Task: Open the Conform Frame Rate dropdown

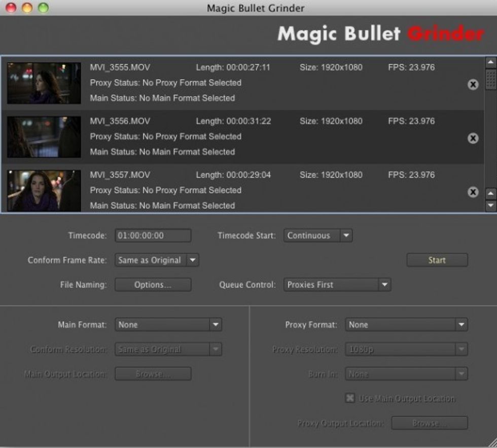Action: (157, 260)
